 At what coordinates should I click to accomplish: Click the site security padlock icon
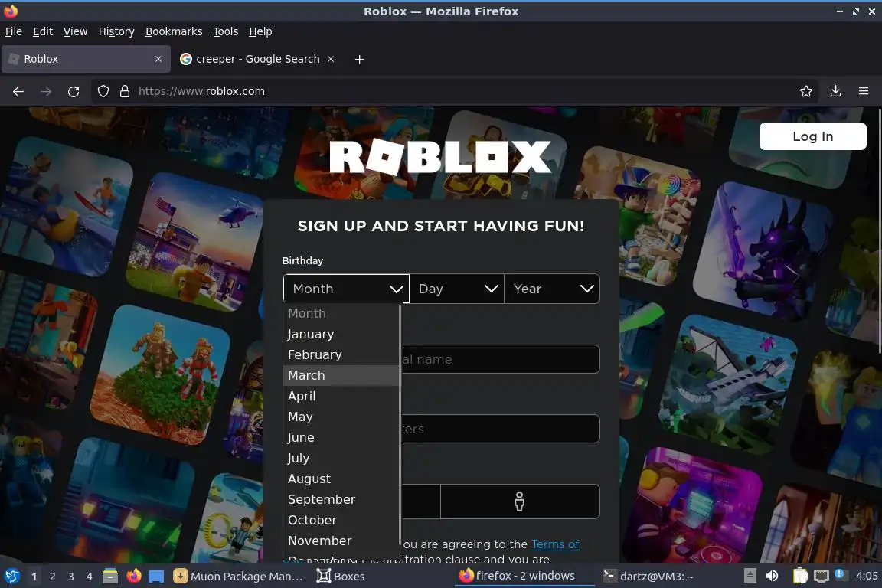click(125, 91)
